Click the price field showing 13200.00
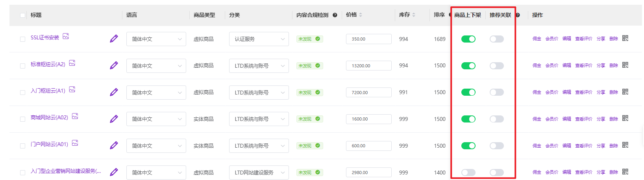This screenshot has height=180, width=644. 368,66
